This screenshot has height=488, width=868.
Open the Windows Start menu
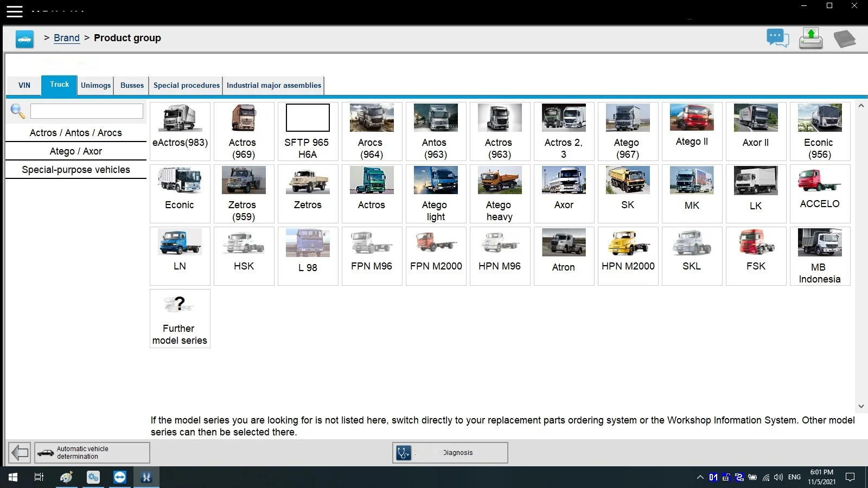click(13, 477)
